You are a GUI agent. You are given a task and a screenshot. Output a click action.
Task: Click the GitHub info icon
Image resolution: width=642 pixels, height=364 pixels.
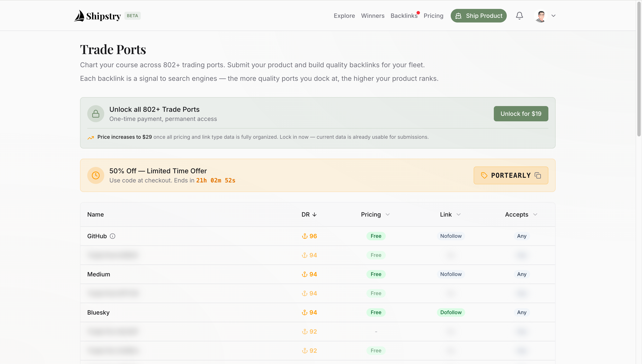tap(113, 236)
